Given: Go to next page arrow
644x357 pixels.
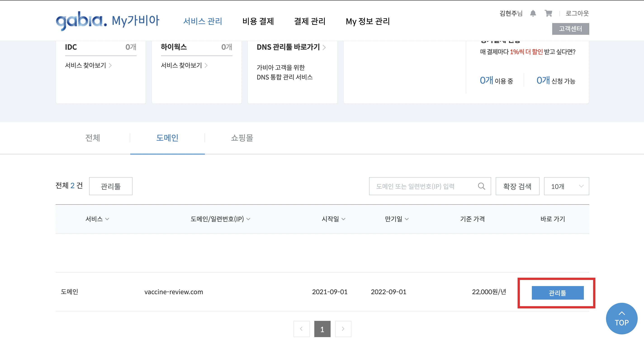Looking at the screenshot, I should 343,329.
